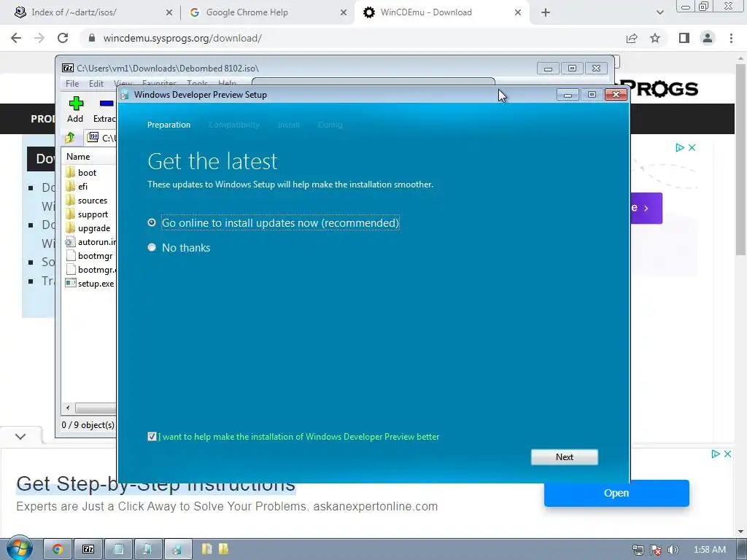Open Chrome three-dot menu
This screenshot has width=747, height=560.
coord(731,38)
